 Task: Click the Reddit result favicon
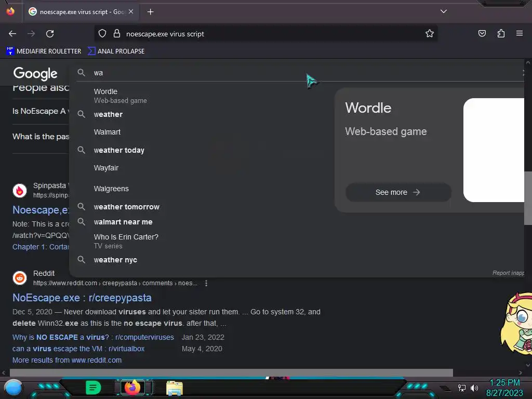click(20, 278)
